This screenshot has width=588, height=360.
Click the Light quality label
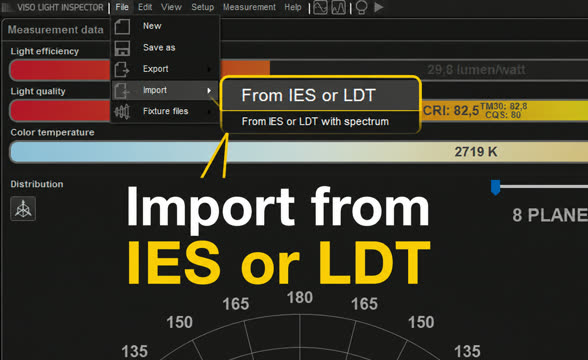tap(38, 92)
